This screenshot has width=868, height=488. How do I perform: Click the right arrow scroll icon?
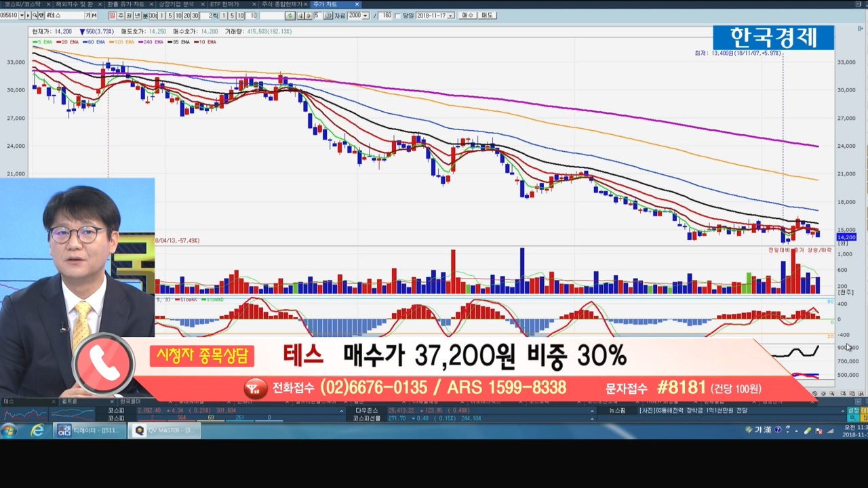309,16
